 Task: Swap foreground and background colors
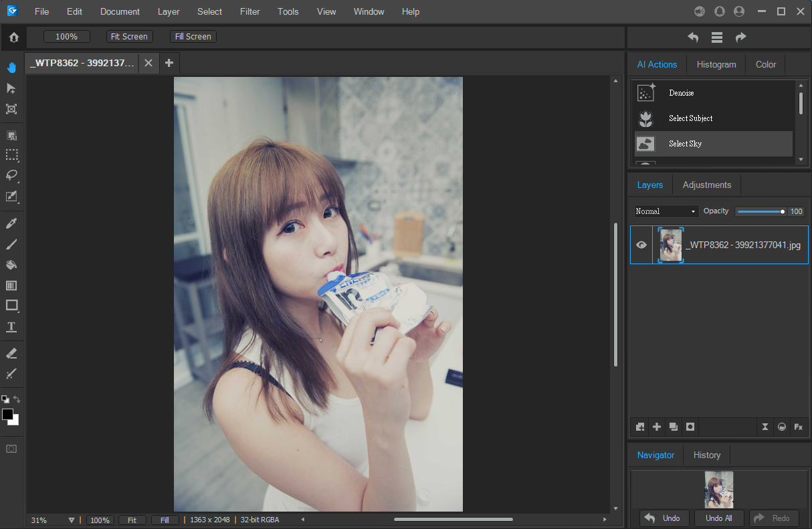click(17, 399)
